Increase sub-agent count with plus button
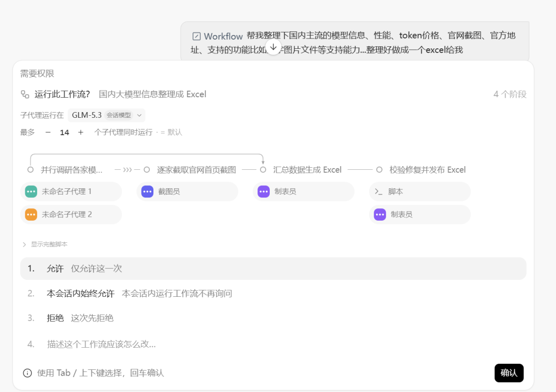Screen dimensions: 556x392 (81, 132)
